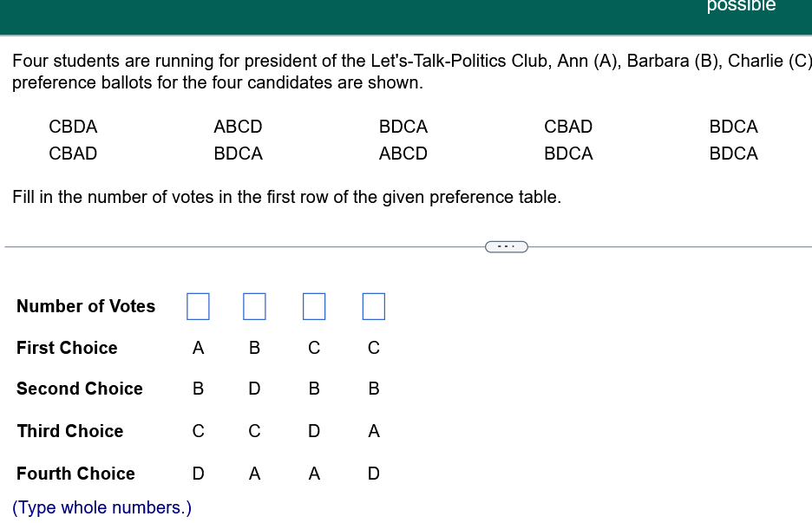
Task: Click the Second Choice row label
Action: (x=79, y=389)
